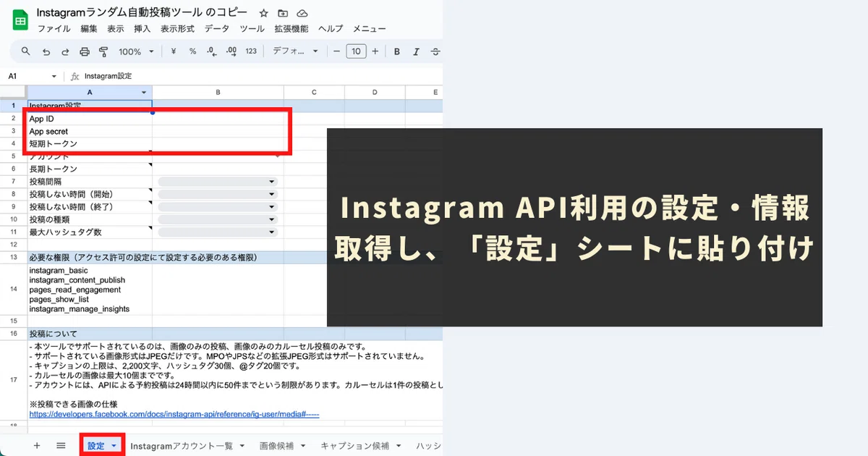Viewport: 868px width, 456px height.
Task: Open column A header dropdown arrow
Action: coord(144,92)
